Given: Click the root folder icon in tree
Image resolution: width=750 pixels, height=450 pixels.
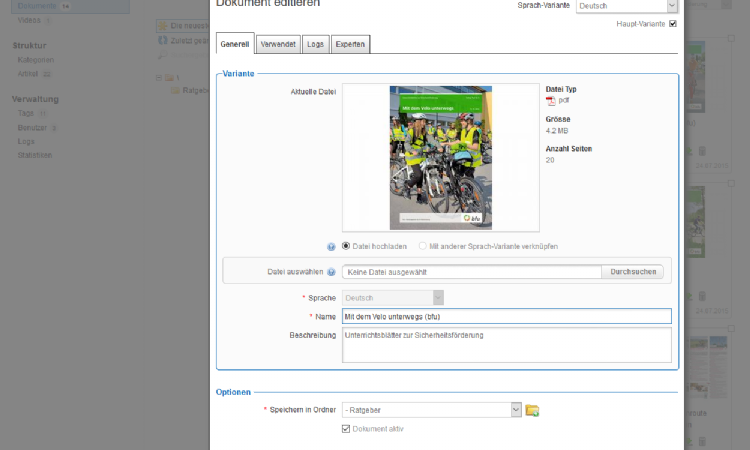Looking at the screenshot, I should [x=168, y=77].
